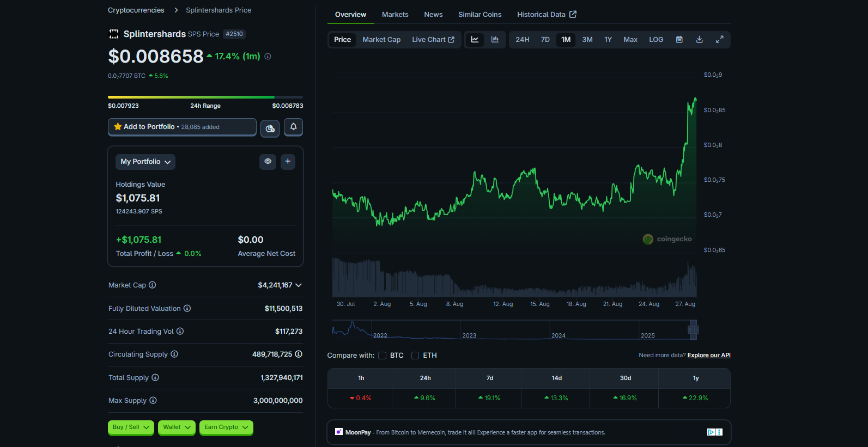Show info for the 1m price change
The width and height of the screenshot is (868, 447).
click(x=268, y=57)
